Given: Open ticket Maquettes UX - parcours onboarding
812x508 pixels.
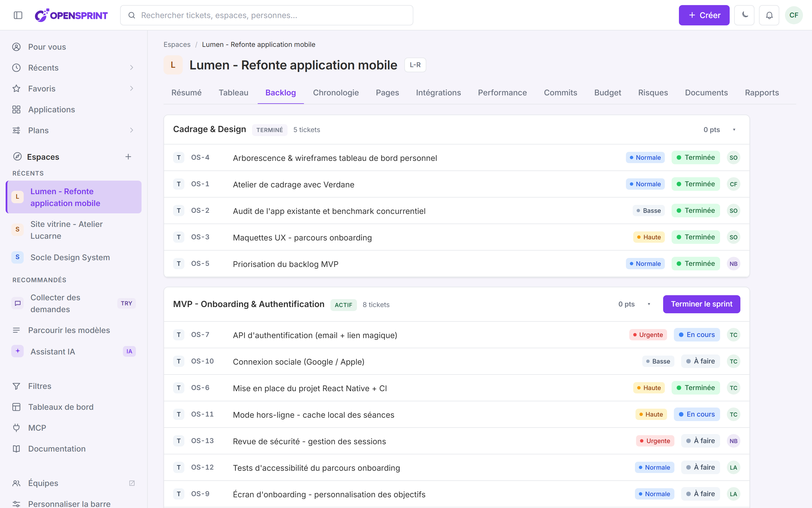Looking at the screenshot, I should [456, 237].
